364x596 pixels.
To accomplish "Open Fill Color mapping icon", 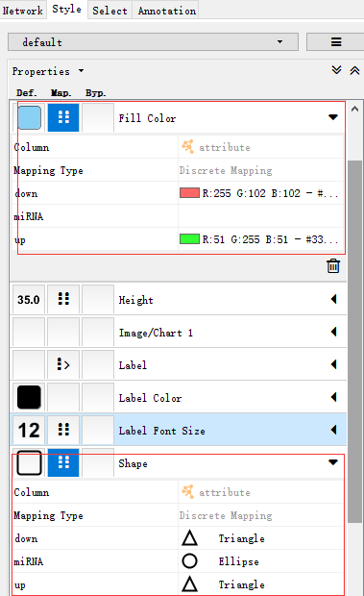I will [x=63, y=118].
